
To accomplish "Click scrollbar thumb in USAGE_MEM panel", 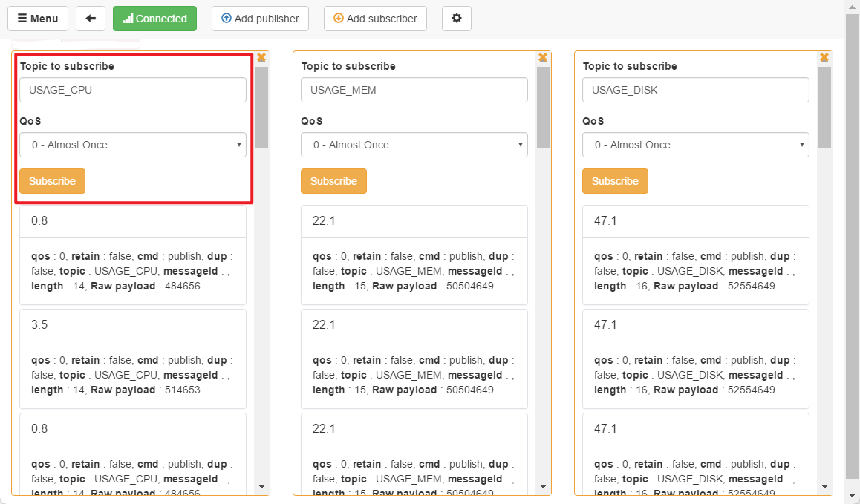I will tap(543, 108).
